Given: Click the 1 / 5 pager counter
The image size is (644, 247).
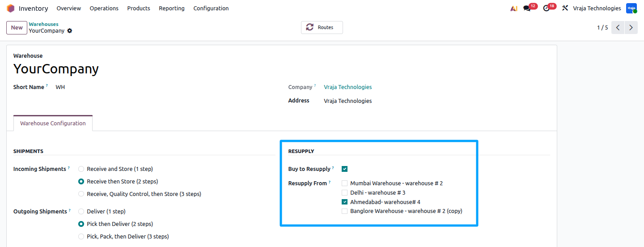Looking at the screenshot, I should [602, 28].
